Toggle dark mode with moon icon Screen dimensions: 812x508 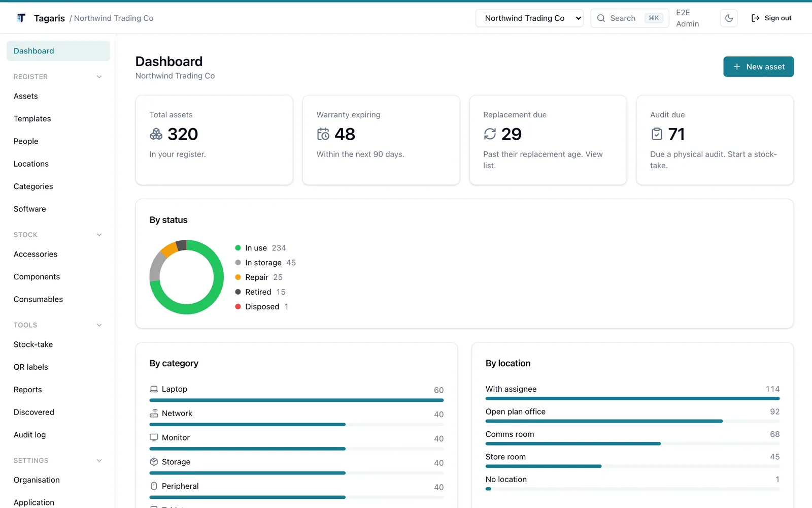coord(729,18)
